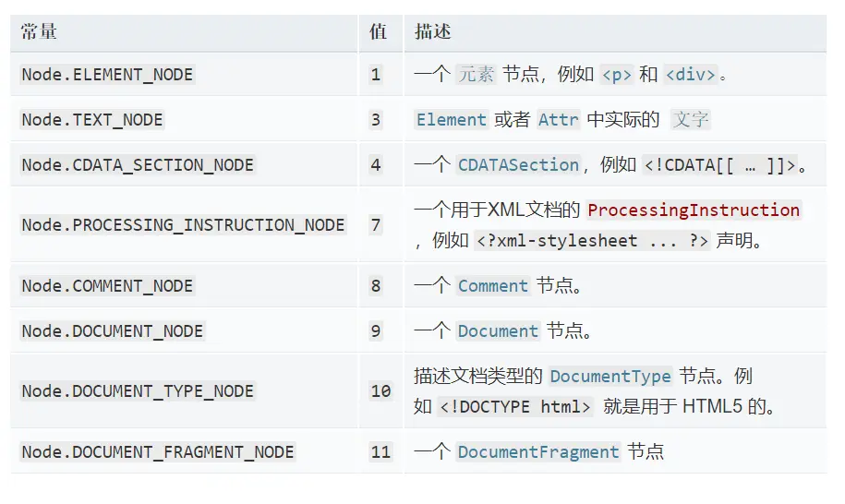Image resolution: width=845 pixels, height=504 pixels.
Task: Click the 文字 link
Action: (691, 120)
